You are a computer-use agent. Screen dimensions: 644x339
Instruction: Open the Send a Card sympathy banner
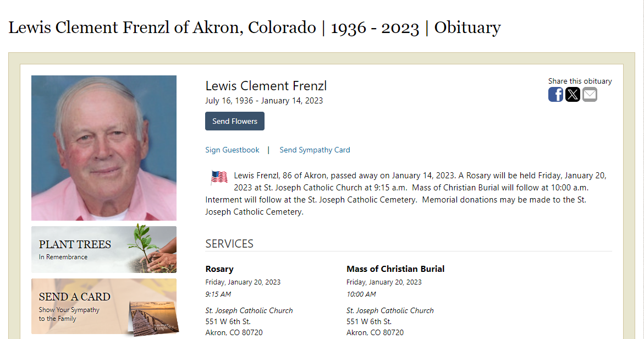[x=104, y=307]
